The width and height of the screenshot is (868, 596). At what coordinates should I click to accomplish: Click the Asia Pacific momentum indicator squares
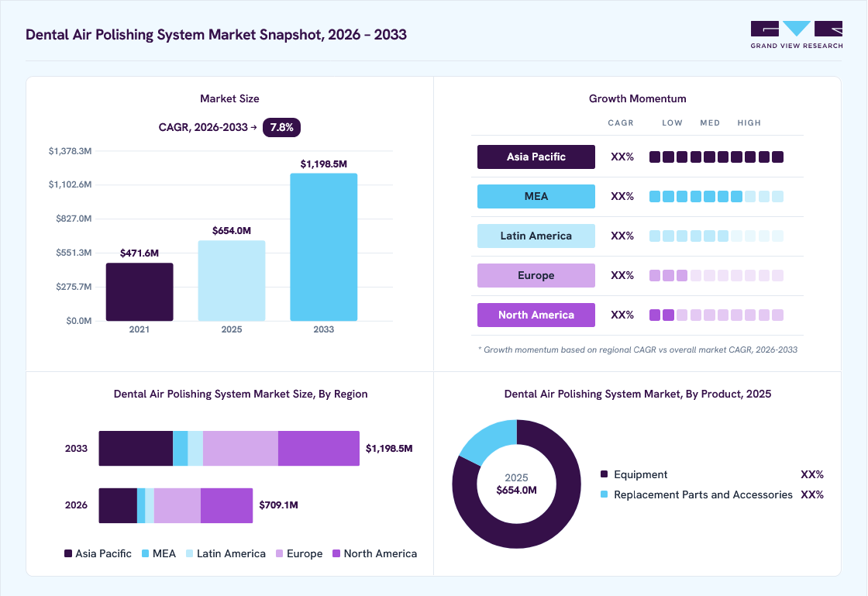click(716, 157)
